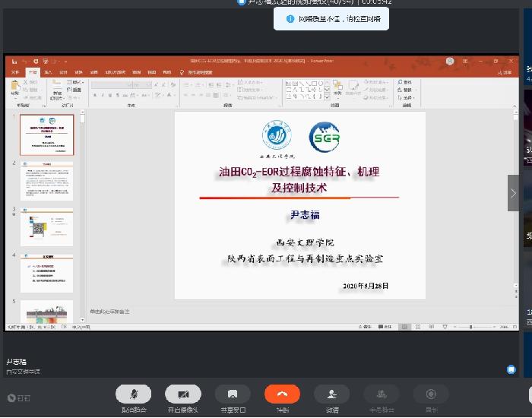Dismiss the network quality notification banner
Image resolution: width=532 pixels, height=418 pixels.
(331, 18)
